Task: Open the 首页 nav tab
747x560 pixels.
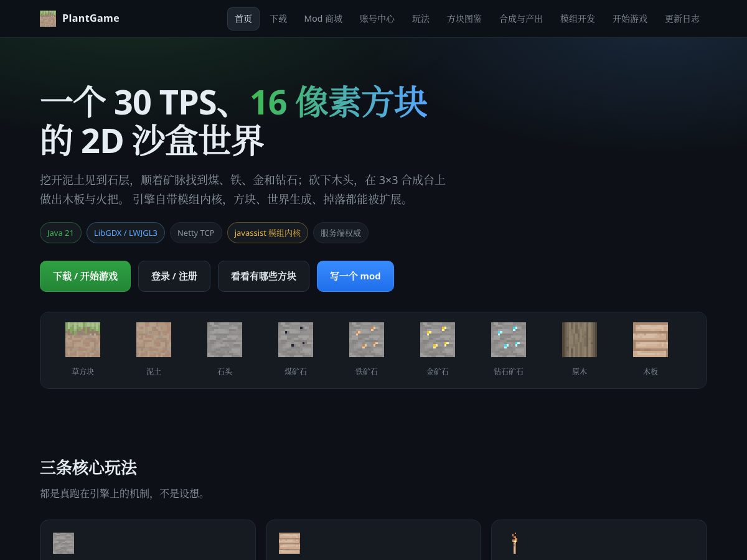Action: click(243, 19)
